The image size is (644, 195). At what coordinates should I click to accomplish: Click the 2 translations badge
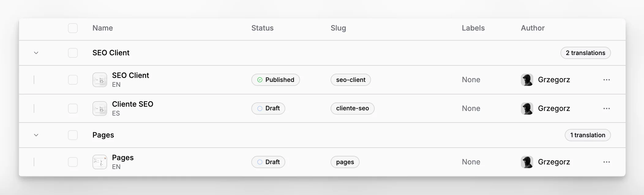tap(586, 53)
